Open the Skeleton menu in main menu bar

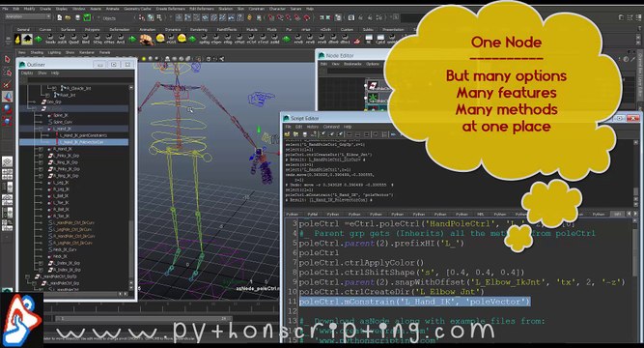pos(226,9)
